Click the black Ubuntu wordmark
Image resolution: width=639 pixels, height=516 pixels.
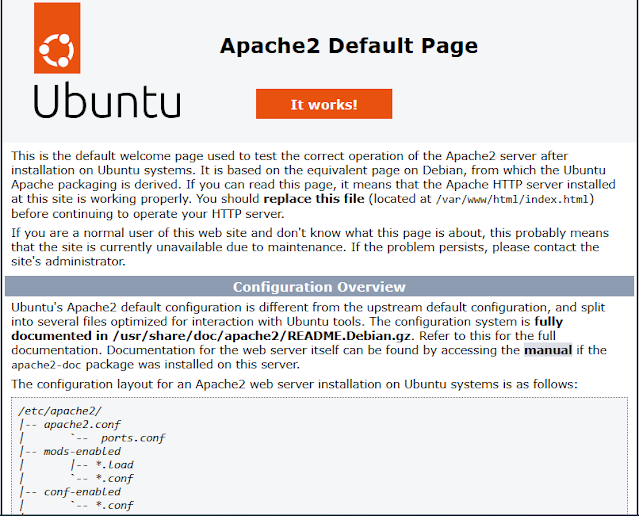click(107, 100)
